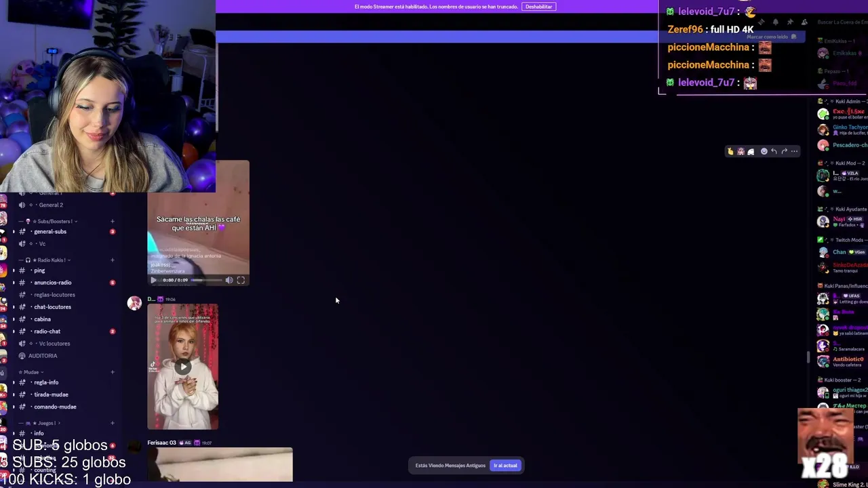Open member Emikakas in member list
Screen dimensions: 868x488
(843, 53)
